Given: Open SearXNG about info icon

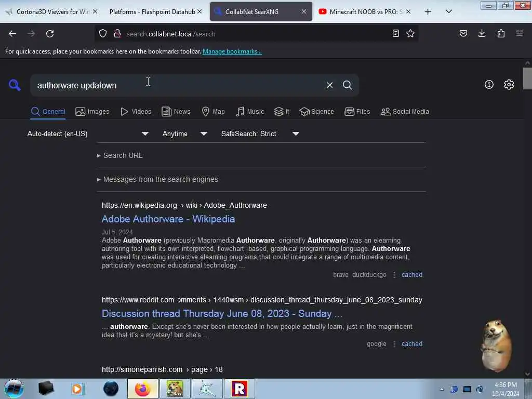Looking at the screenshot, I should (489, 85).
